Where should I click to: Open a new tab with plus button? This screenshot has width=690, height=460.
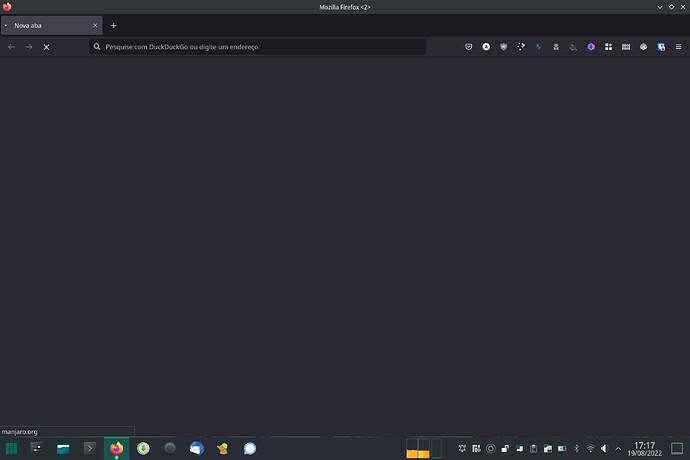(114, 26)
